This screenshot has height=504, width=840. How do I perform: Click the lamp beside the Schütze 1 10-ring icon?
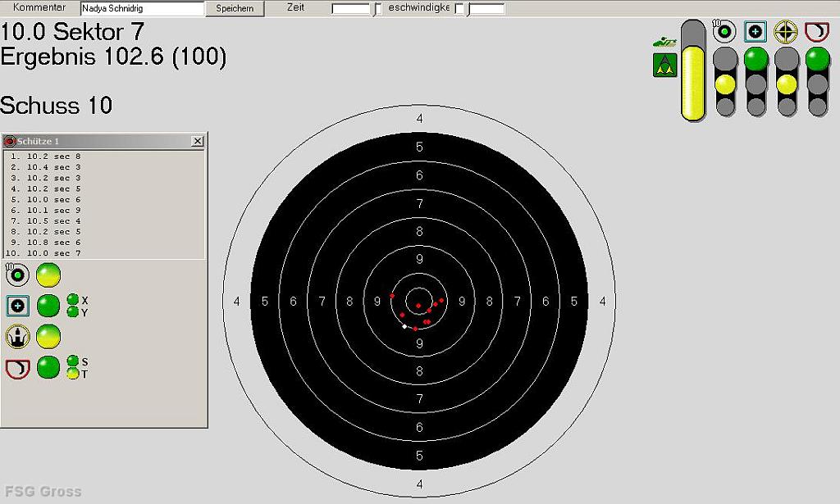48,275
